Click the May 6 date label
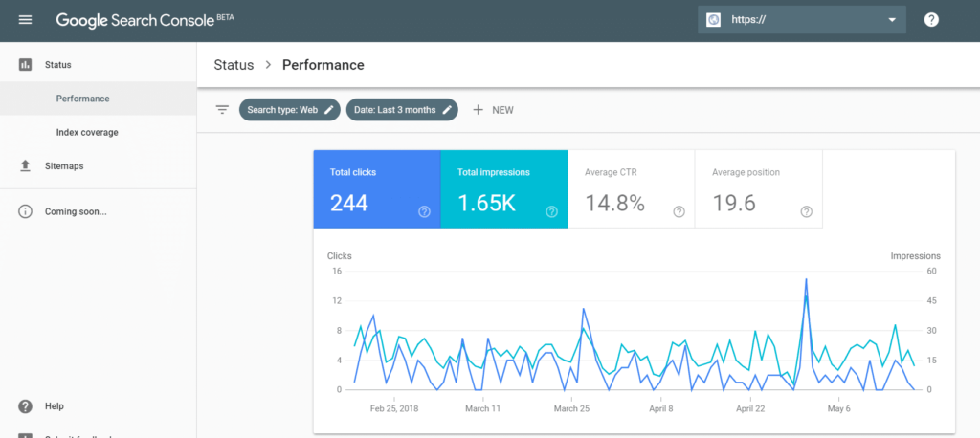The height and width of the screenshot is (438, 980). click(839, 409)
